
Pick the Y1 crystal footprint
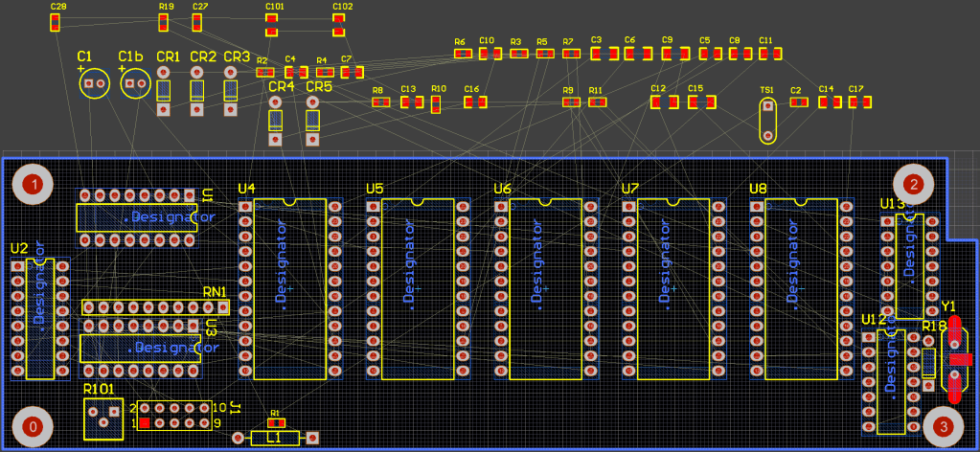click(955, 364)
